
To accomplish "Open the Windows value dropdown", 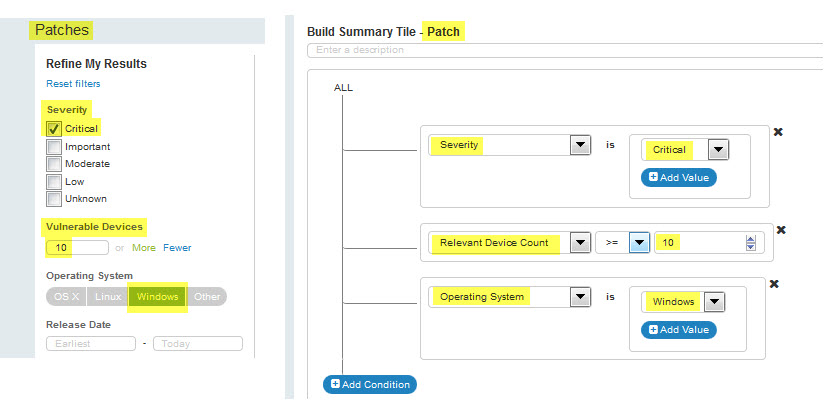I will click(x=714, y=301).
